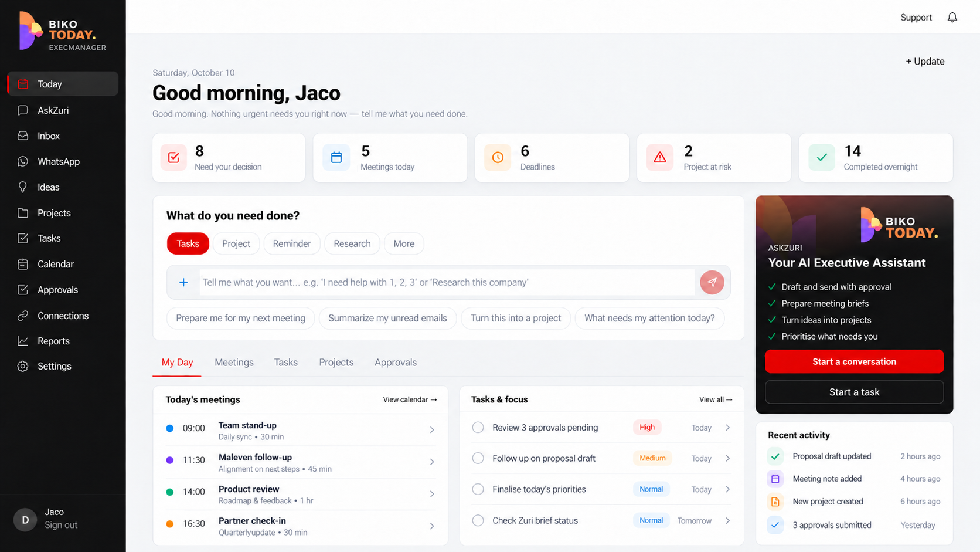Click the 3 approvals submitted activity icon
The image size is (980, 552).
coord(775,525)
